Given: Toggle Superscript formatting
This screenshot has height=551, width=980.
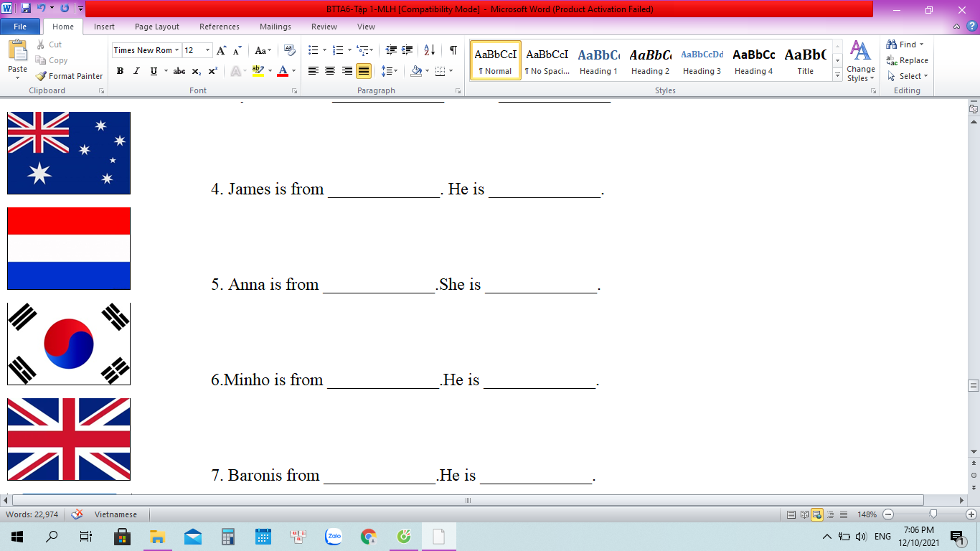Looking at the screenshot, I should point(213,71).
